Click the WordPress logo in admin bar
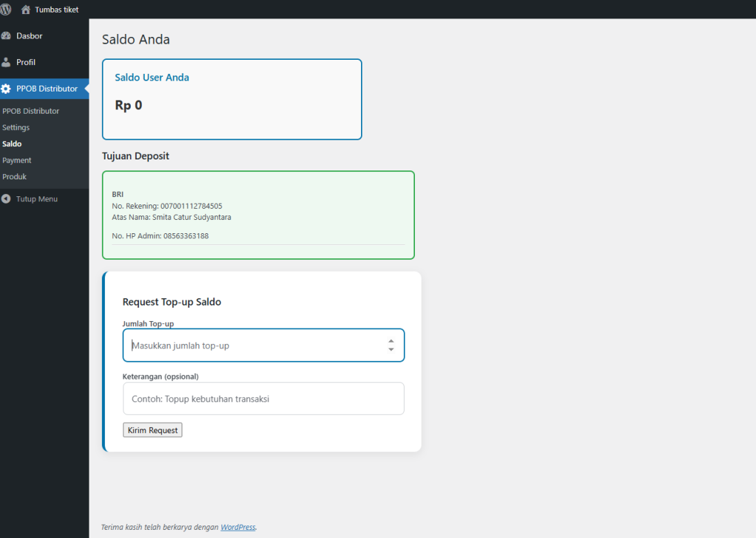This screenshot has height=538, width=756. [5, 10]
